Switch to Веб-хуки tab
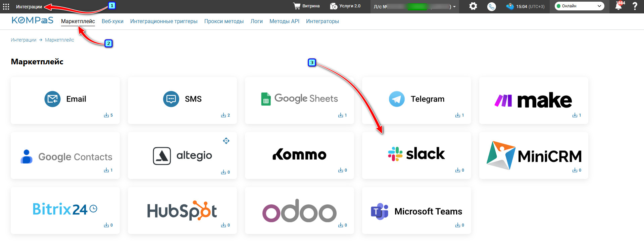 coord(112,21)
